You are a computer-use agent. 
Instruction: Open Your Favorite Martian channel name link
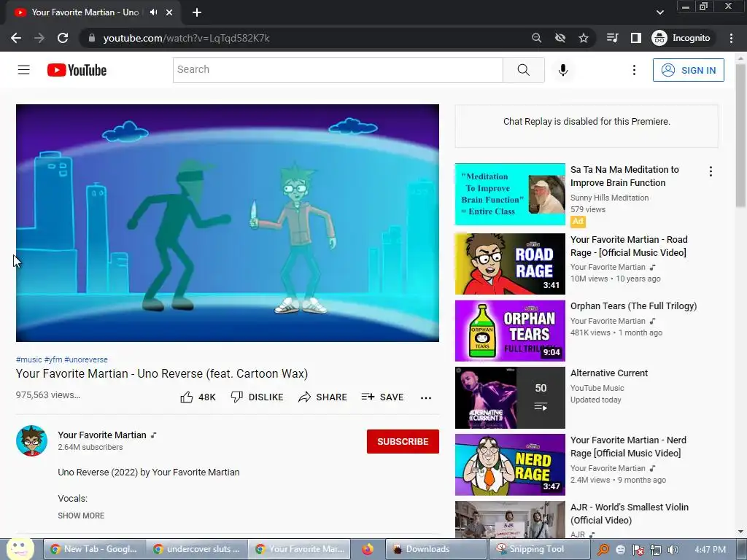[x=102, y=435]
